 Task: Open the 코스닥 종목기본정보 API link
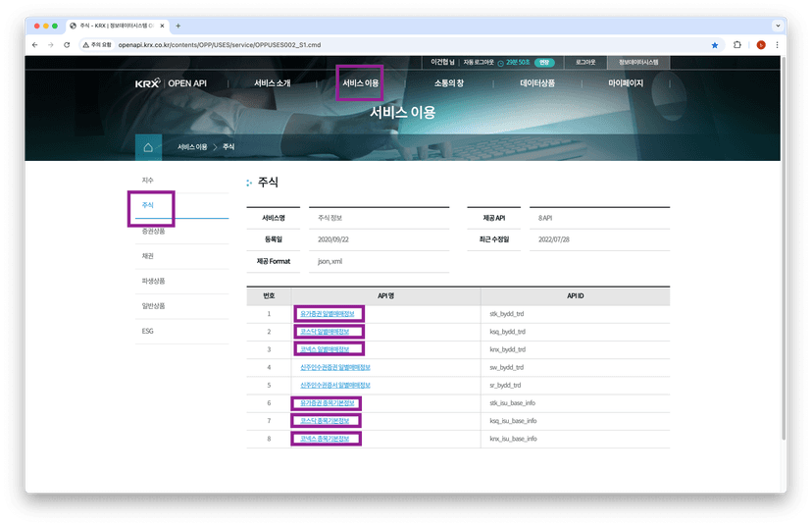click(x=325, y=421)
